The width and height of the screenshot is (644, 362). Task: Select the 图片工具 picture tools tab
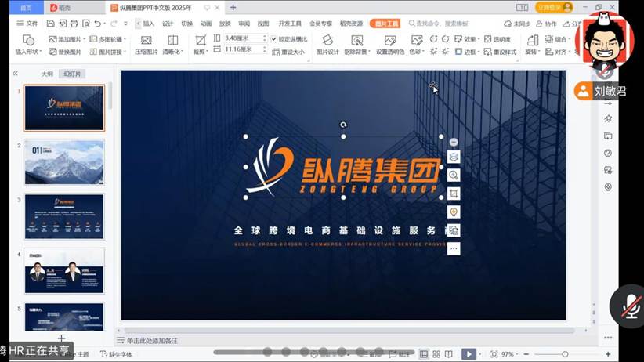click(x=385, y=24)
